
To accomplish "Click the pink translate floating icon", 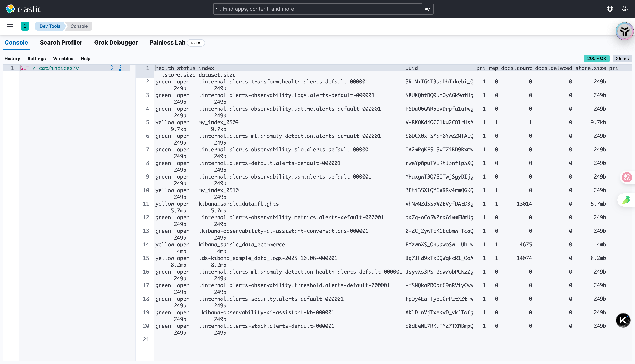I will coord(627,177).
